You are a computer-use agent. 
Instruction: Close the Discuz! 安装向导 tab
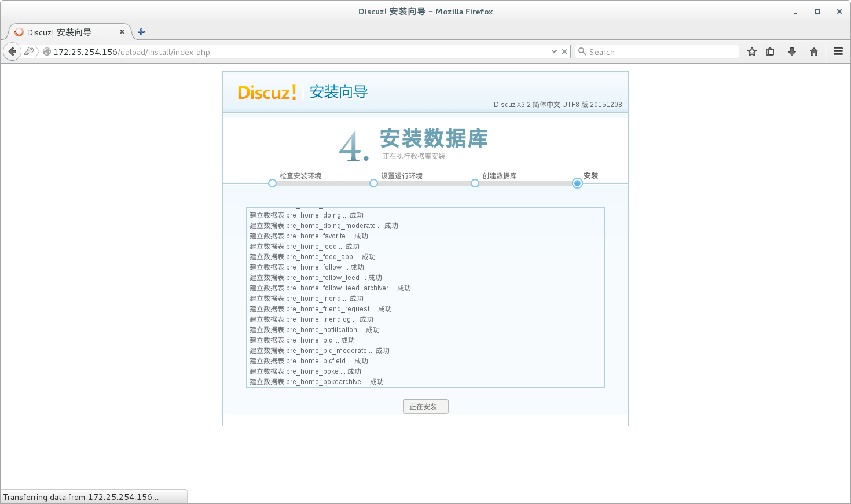pyautogui.click(x=122, y=32)
